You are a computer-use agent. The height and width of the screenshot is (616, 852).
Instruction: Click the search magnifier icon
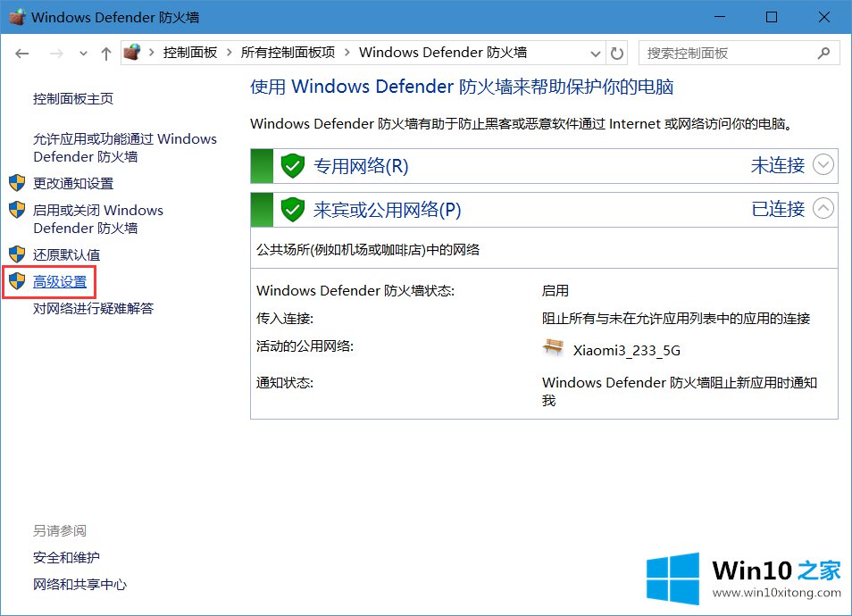(823, 54)
